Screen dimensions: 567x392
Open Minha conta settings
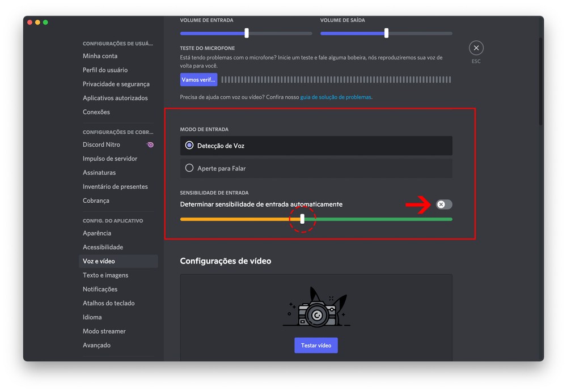100,56
